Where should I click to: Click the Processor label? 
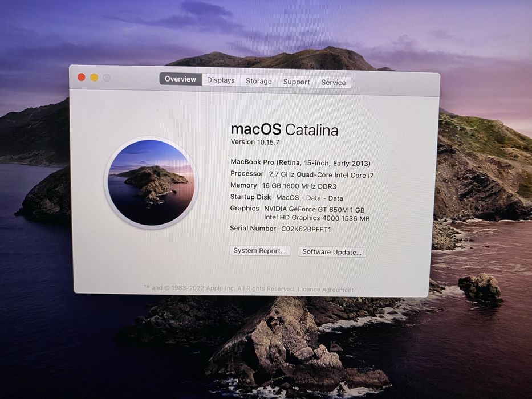click(x=247, y=173)
